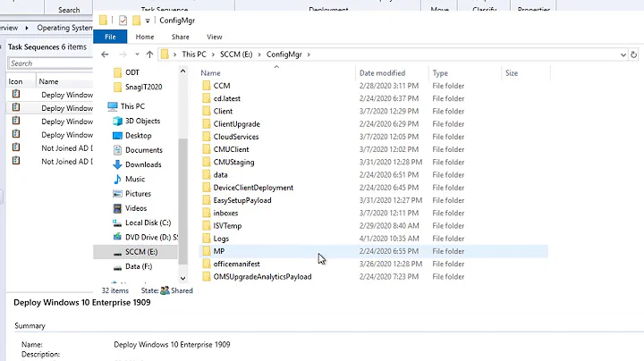This screenshot has width=644, height=361.
Task: Select the Logs folder icon
Action: click(x=207, y=239)
